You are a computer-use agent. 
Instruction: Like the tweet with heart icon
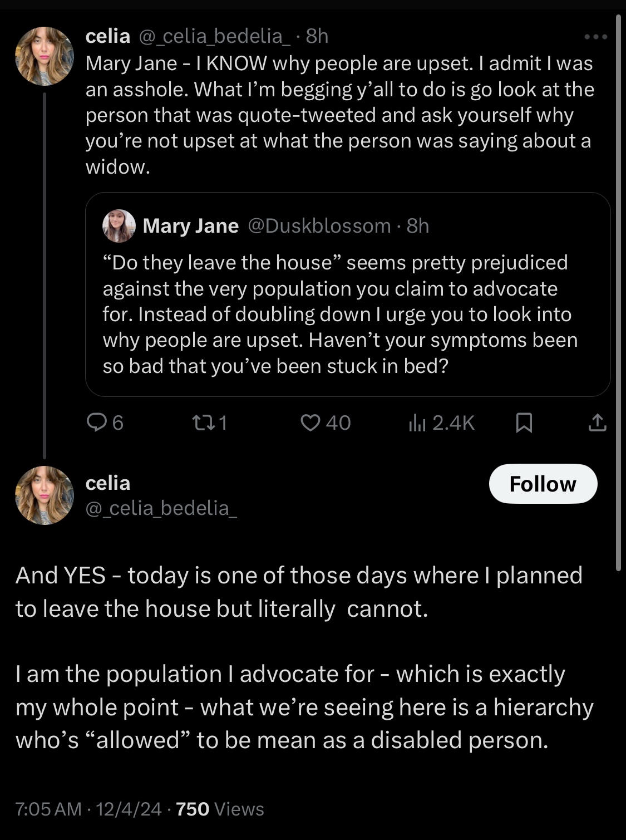[x=309, y=423]
